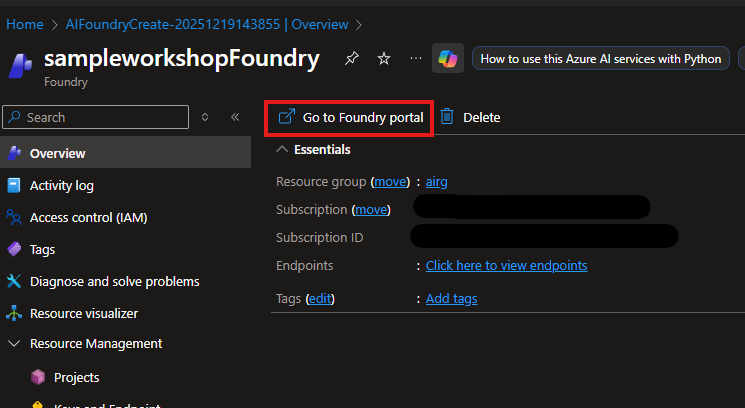Focus the sidebar Search field
The height and width of the screenshot is (408, 745).
pos(96,117)
